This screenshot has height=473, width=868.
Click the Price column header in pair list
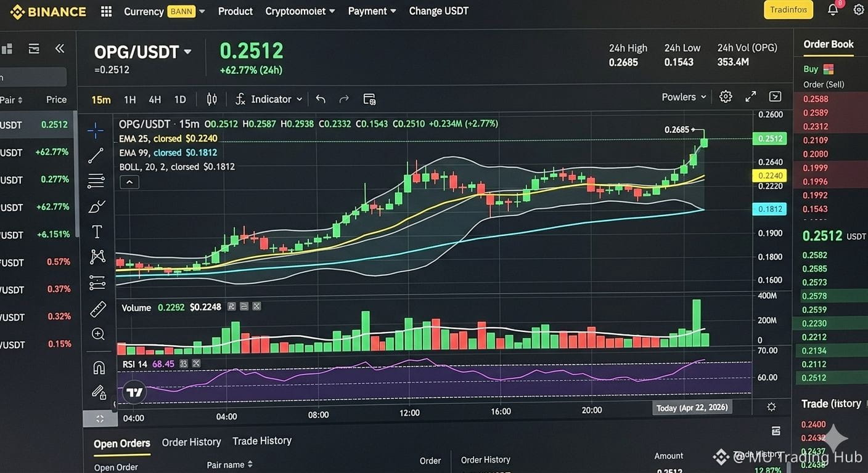(56, 100)
